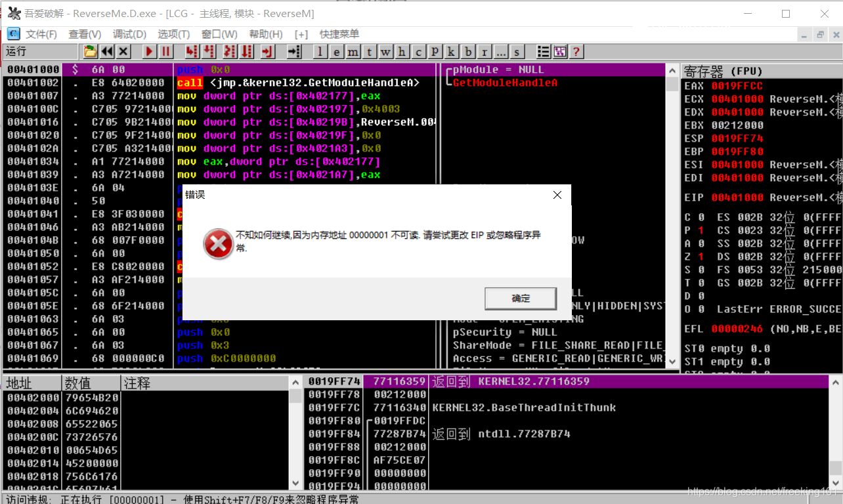Toggle the Z flag value
Viewport: 843px width, 504px height.
point(701,257)
